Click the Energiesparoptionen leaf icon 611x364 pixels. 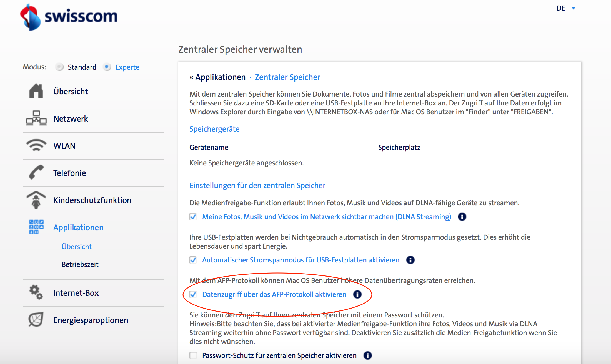click(36, 319)
